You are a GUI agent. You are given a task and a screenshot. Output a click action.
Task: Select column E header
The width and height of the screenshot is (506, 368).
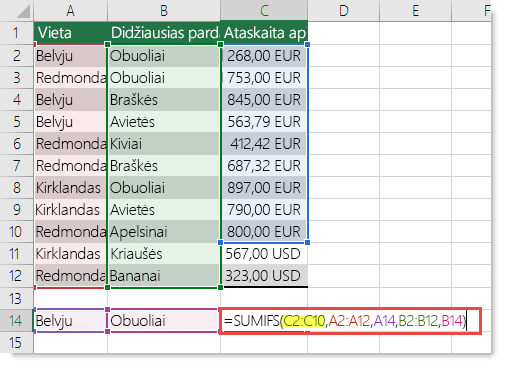[x=415, y=11]
